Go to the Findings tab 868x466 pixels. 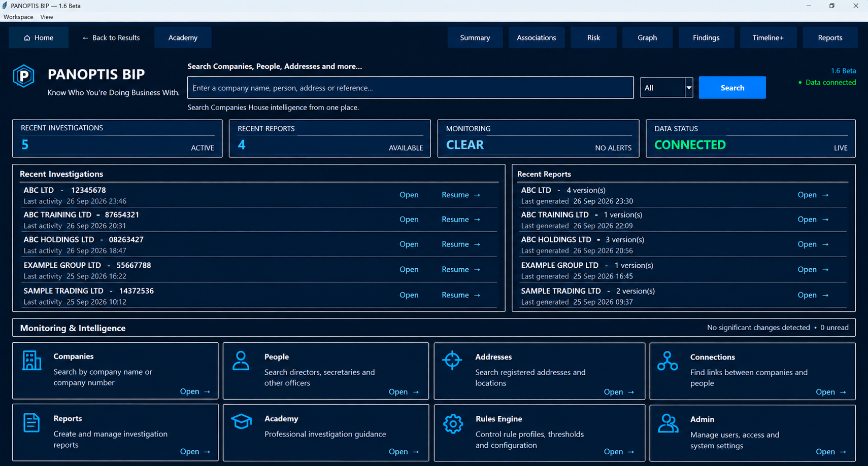tap(706, 38)
